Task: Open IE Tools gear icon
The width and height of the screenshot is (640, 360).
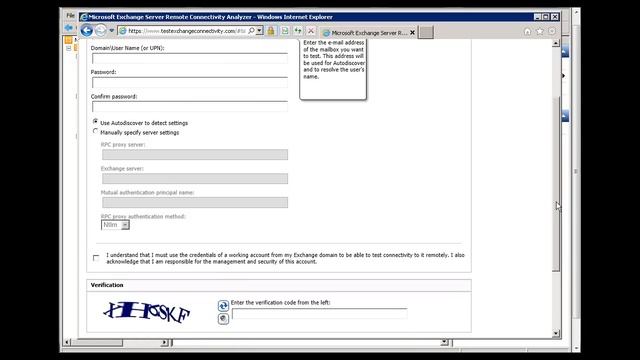Action: click(x=552, y=31)
